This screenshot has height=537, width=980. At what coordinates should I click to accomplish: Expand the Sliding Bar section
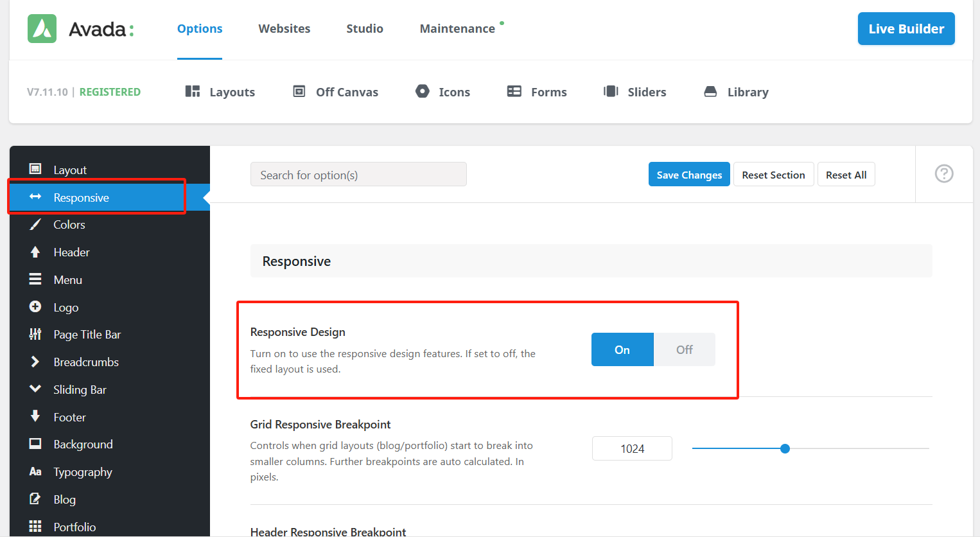click(80, 390)
